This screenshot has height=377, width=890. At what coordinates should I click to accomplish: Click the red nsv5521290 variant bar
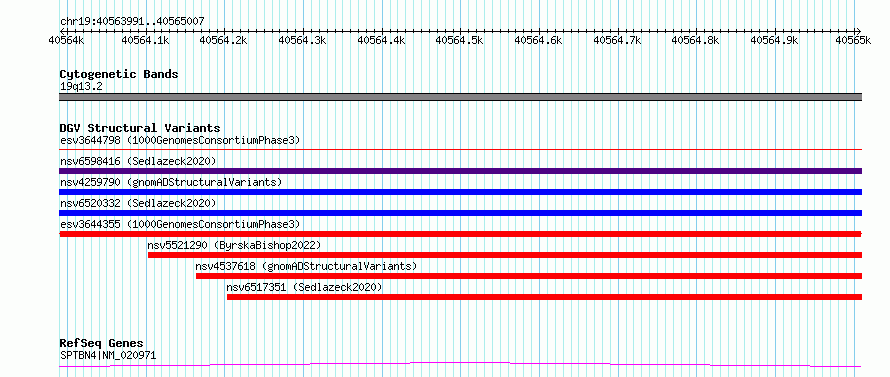505,255
